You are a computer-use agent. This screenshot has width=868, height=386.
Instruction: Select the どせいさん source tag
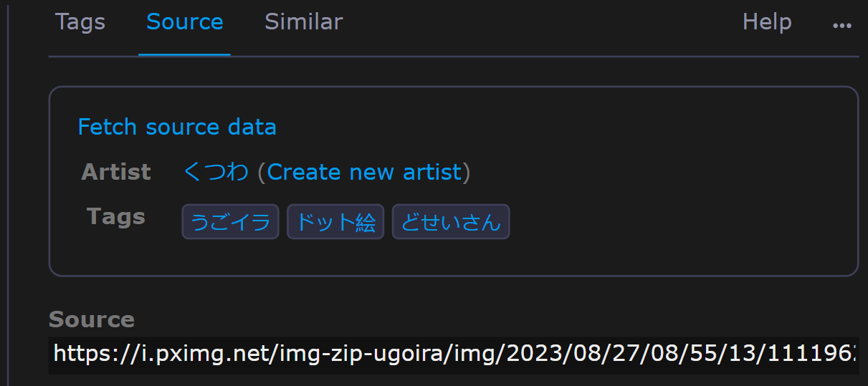(451, 222)
